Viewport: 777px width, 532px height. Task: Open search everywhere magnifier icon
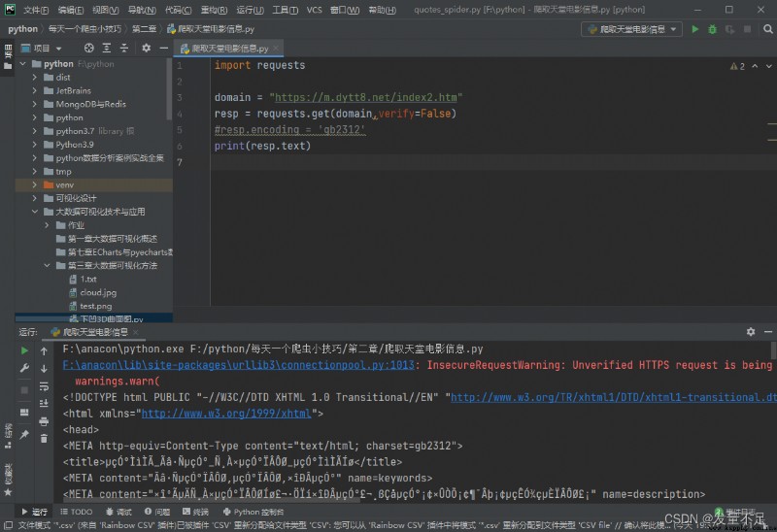coord(767,29)
